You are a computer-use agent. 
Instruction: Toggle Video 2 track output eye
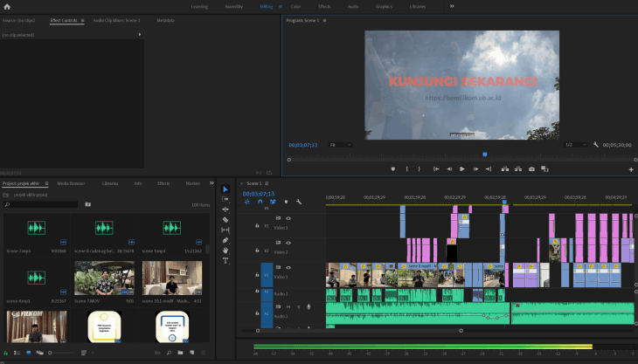click(288, 244)
